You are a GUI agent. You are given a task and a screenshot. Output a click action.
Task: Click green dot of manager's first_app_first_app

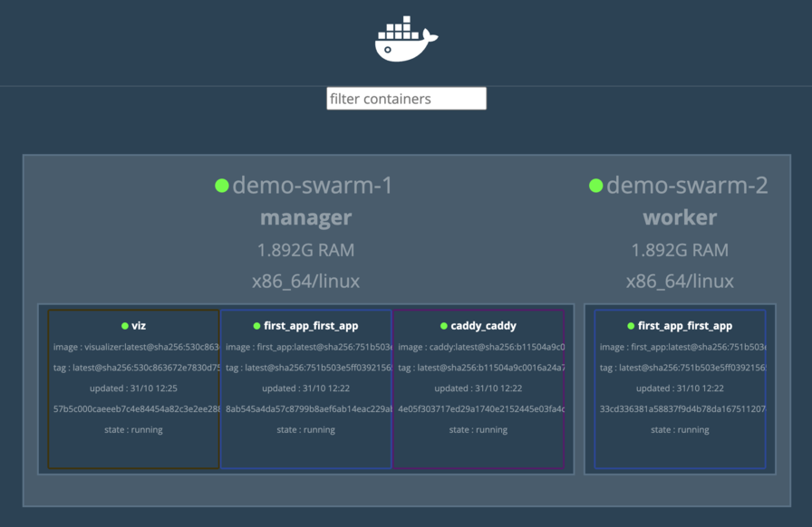[257, 326]
